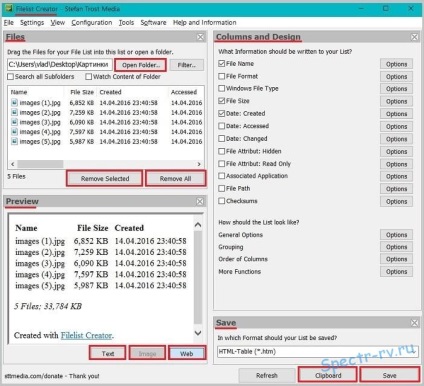
Task: Enable File Attribut: Read Only checkbox
Action: pyautogui.click(x=222, y=164)
